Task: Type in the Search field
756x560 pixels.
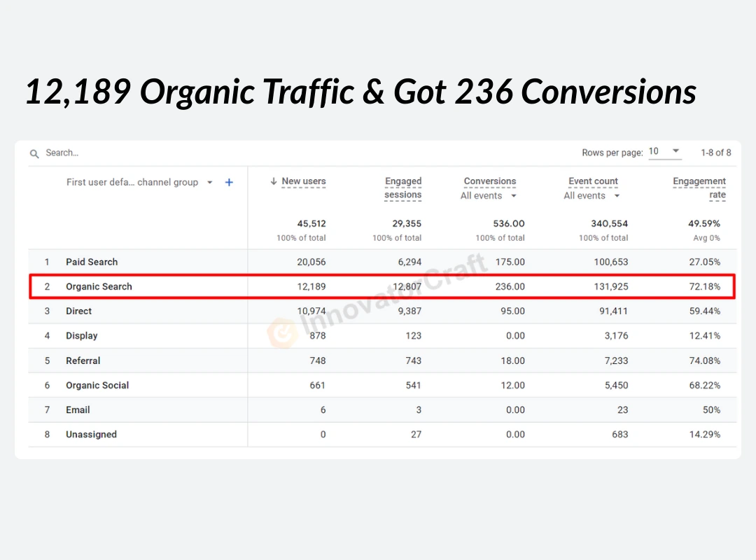Action: (x=140, y=153)
